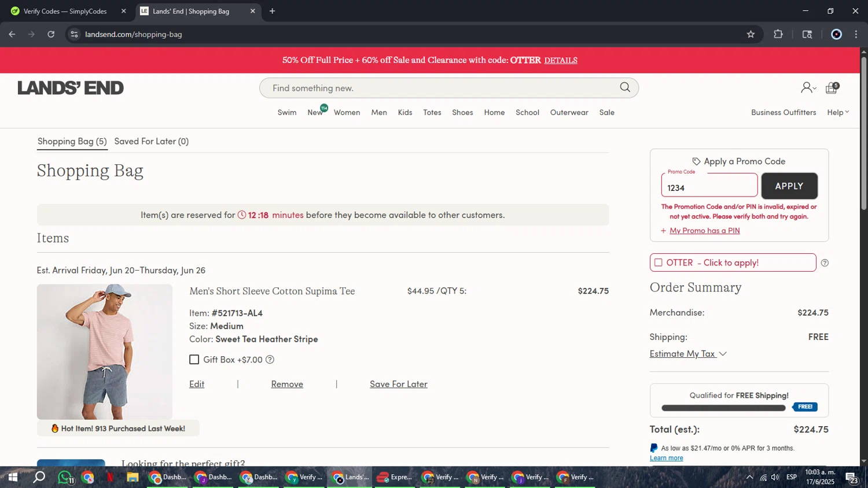The image size is (868, 488).
Task: Open the Sale category menu
Action: pos(607,112)
